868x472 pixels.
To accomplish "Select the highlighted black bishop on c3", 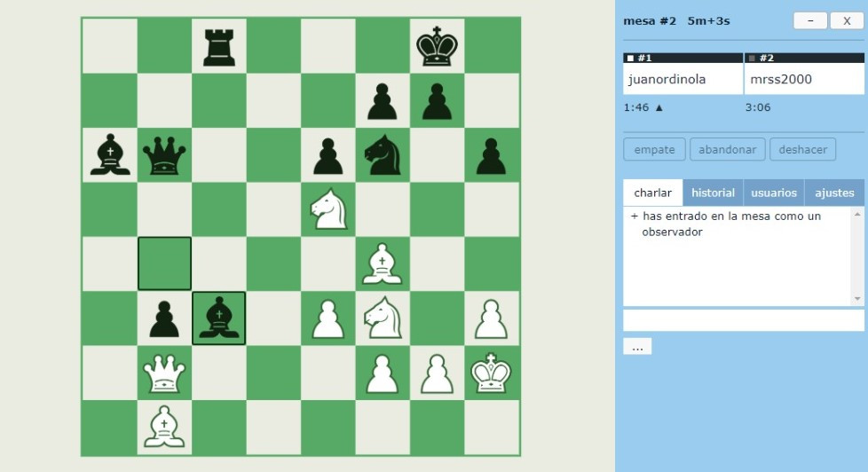I will click(x=218, y=319).
